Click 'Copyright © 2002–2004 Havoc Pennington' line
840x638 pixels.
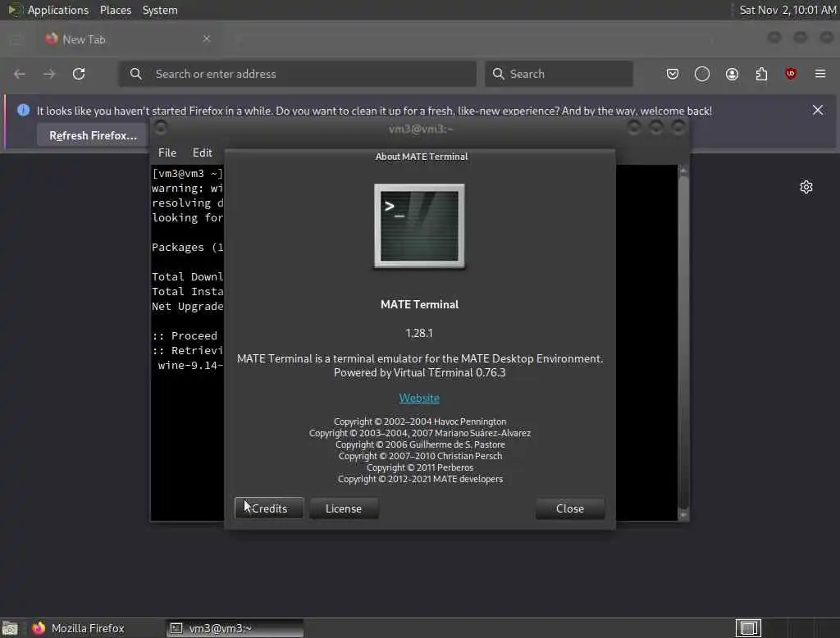point(420,422)
